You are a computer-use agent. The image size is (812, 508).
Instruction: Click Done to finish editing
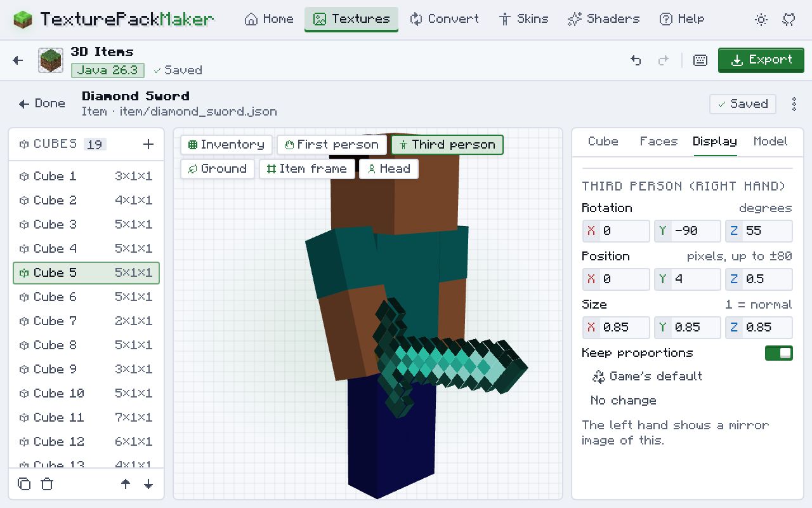[42, 104]
